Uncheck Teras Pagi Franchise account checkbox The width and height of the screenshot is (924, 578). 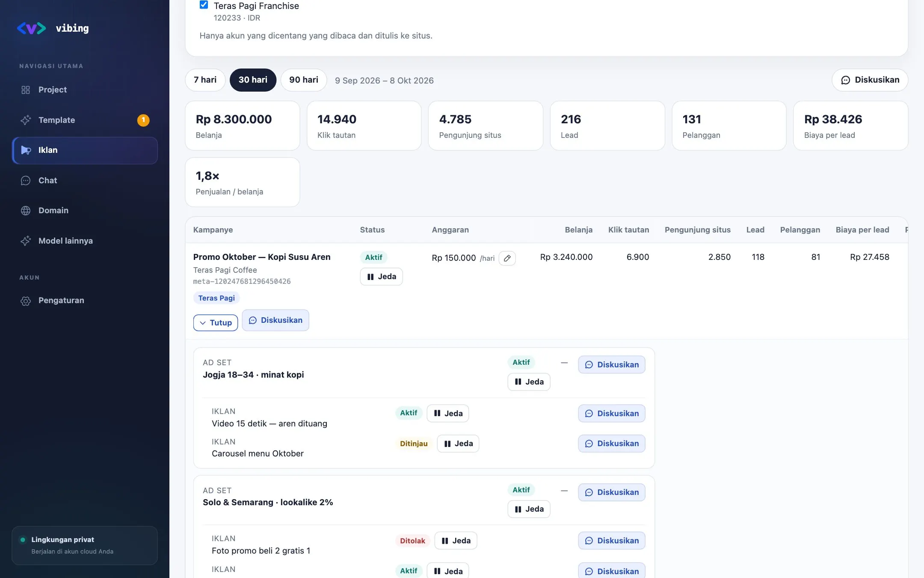click(204, 5)
